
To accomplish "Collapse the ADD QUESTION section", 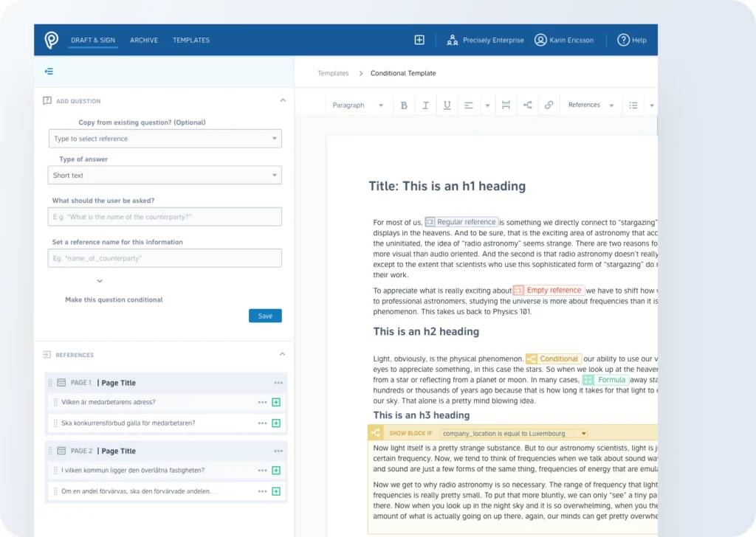I will tap(283, 100).
